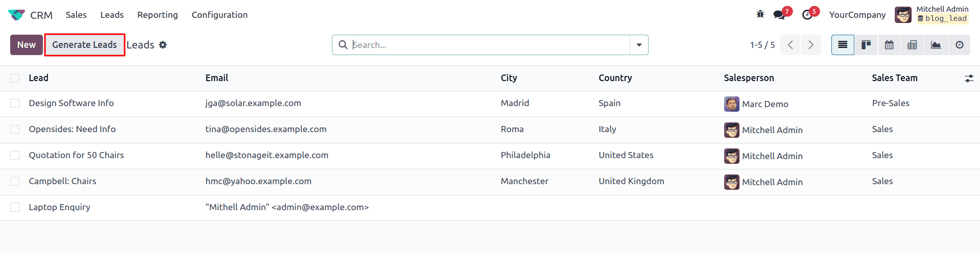Switch to Graph view

point(936,45)
